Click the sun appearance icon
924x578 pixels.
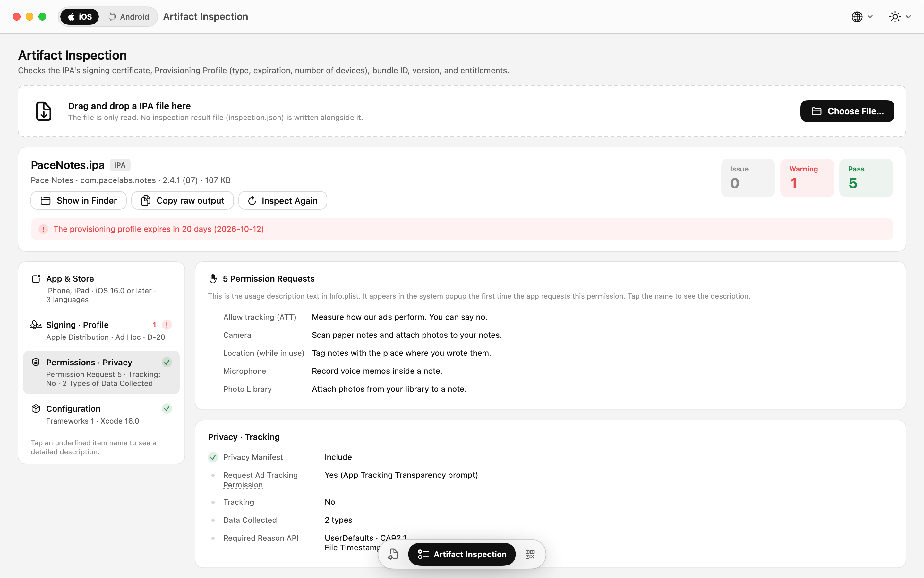pyautogui.click(x=895, y=17)
